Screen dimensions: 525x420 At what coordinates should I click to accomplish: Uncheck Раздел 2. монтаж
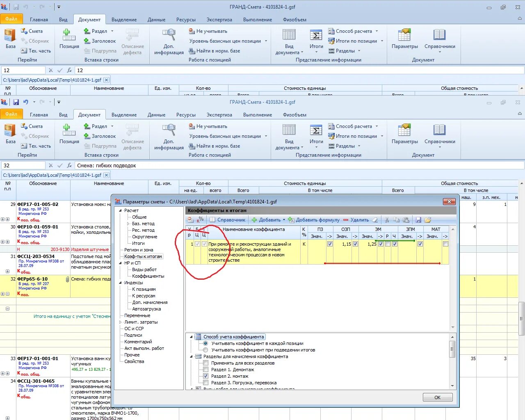(x=206, y=376)
